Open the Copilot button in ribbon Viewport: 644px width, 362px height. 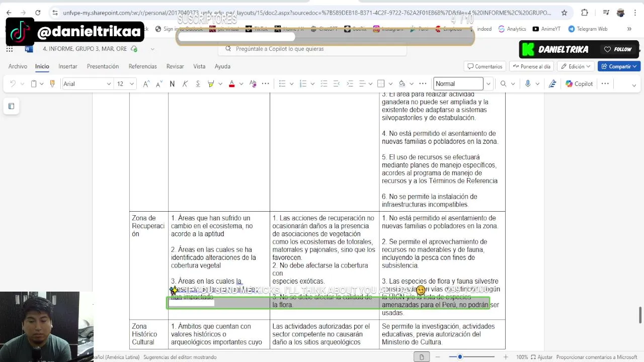pos(579,84)
